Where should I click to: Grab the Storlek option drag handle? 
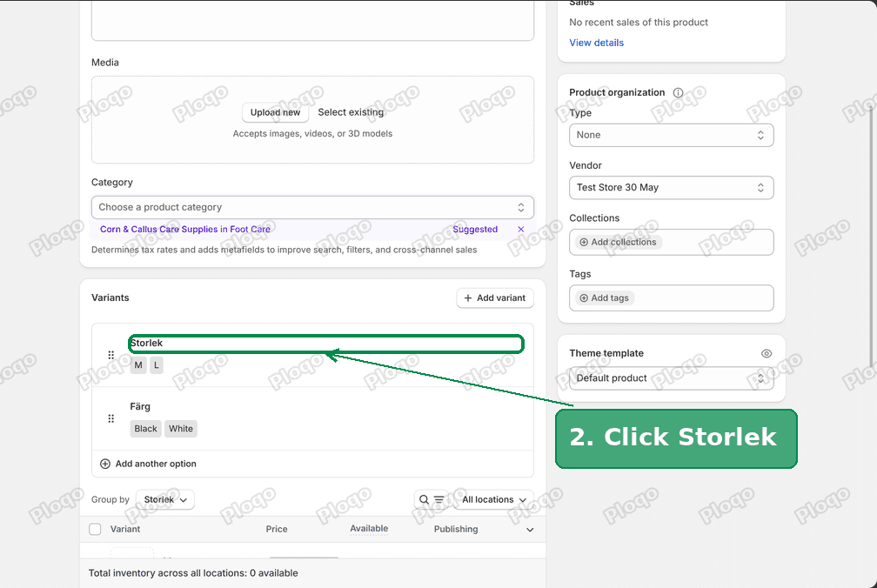point(110,355)
